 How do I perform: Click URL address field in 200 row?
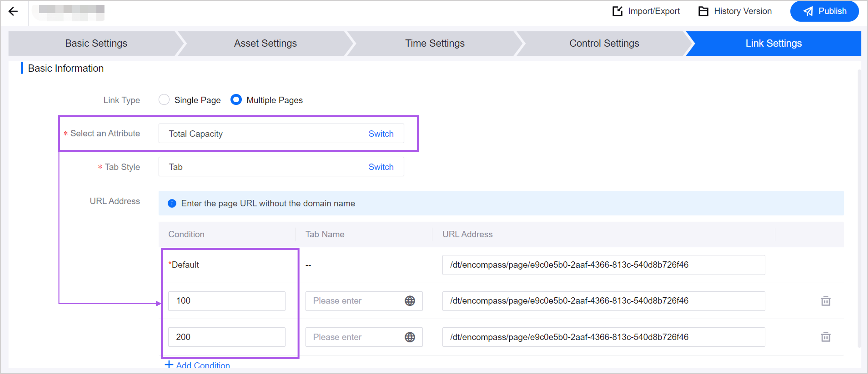[604, 337]
